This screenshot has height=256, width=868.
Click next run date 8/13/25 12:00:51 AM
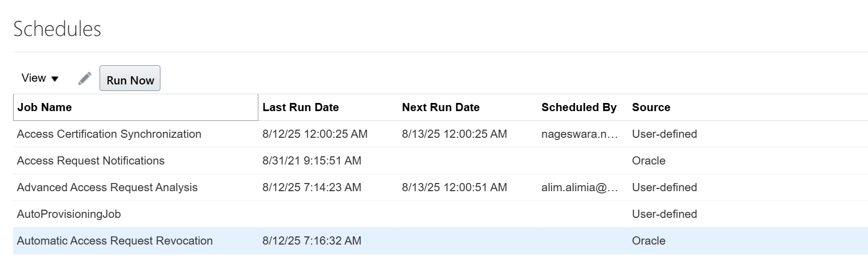pyautogui.click(x=455, y=187)
